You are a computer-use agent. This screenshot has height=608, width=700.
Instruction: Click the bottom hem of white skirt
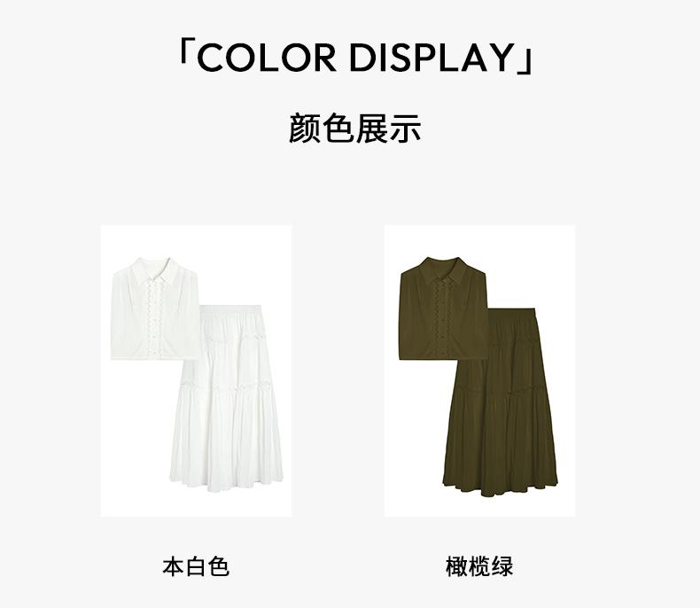[227, 483]
